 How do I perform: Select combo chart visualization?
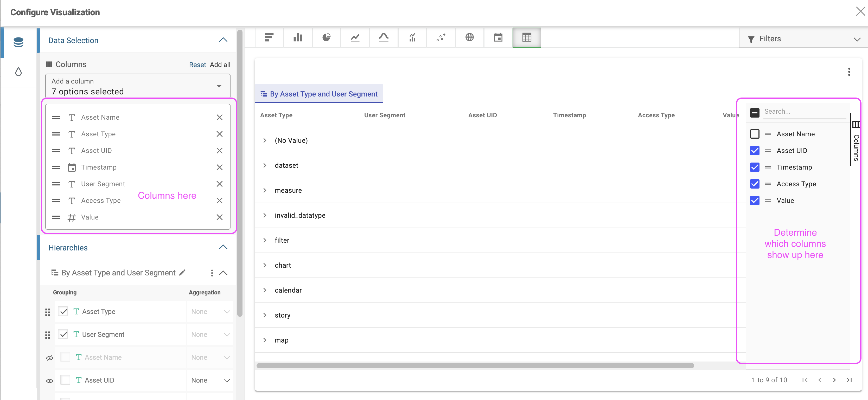click(412, 37)
